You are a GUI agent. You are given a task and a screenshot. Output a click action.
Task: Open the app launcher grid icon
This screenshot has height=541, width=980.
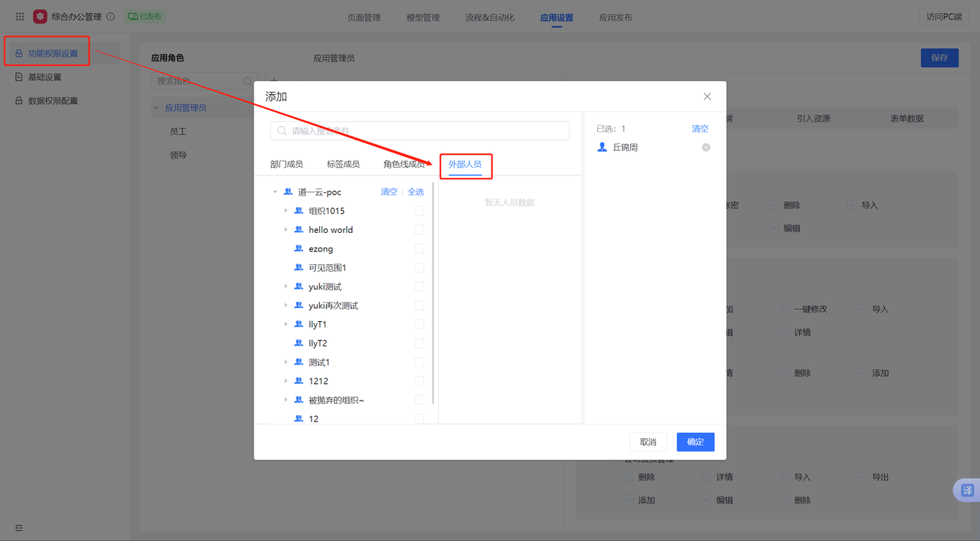tap(20, 16)
